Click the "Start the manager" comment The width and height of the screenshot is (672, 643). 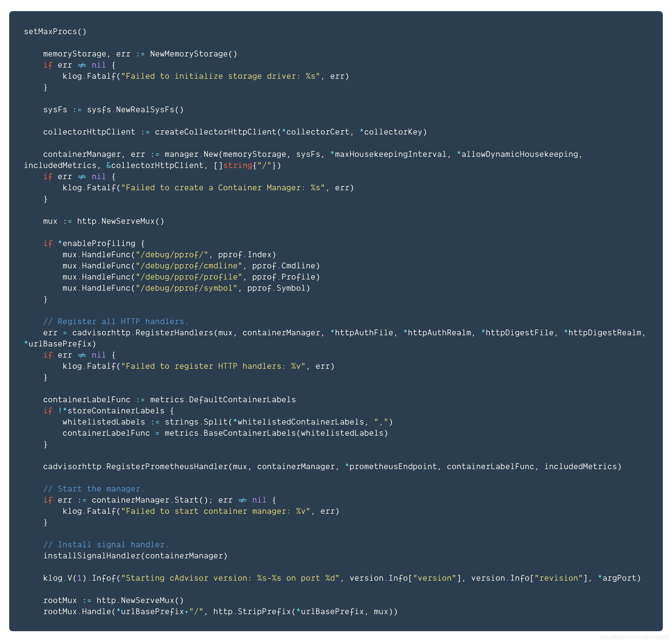tap(94, 489)
